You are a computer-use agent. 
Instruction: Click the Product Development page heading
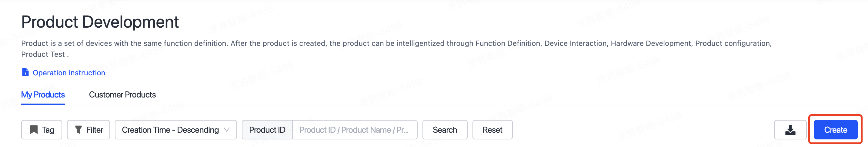click(100, 22)
